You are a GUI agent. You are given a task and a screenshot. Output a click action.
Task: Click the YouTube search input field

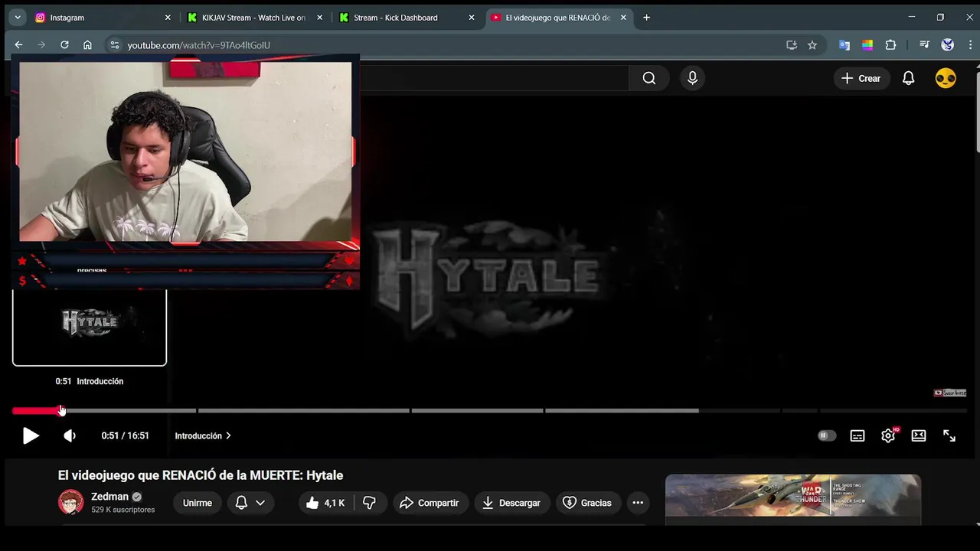pyautogui.click(x=494, y=78)
